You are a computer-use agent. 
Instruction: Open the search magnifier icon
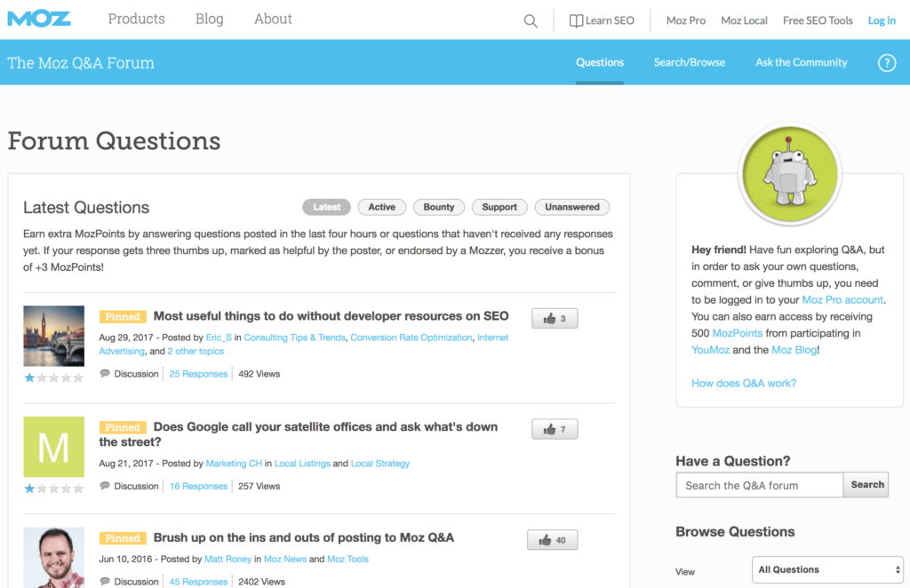(x=531, y=21)
